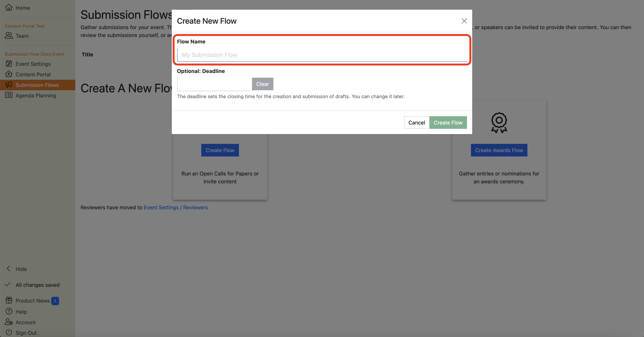Click the Submission Flow Docs Event heading

(x=34, y=54)
